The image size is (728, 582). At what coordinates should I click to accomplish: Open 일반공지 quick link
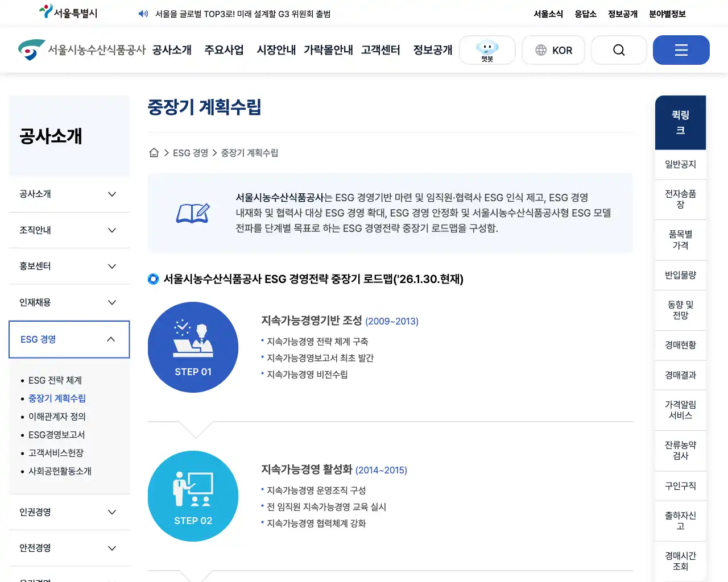pos(680,164)
